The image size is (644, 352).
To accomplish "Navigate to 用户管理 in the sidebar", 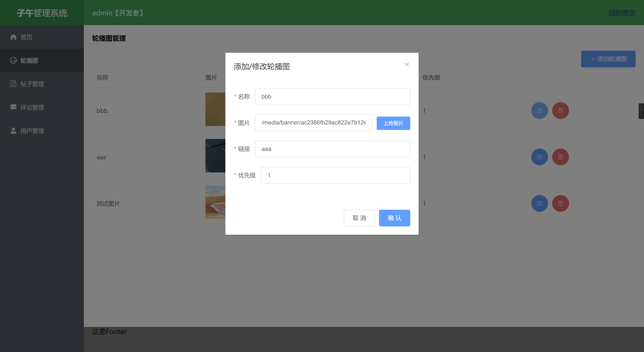I will pyautogui.click(x=32, y=131).
